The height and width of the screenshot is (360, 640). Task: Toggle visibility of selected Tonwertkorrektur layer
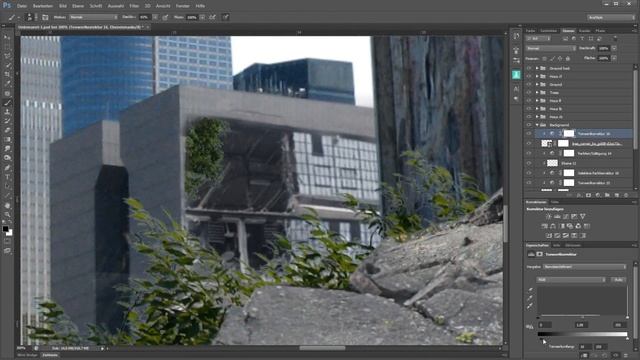(x=529, y=133)
